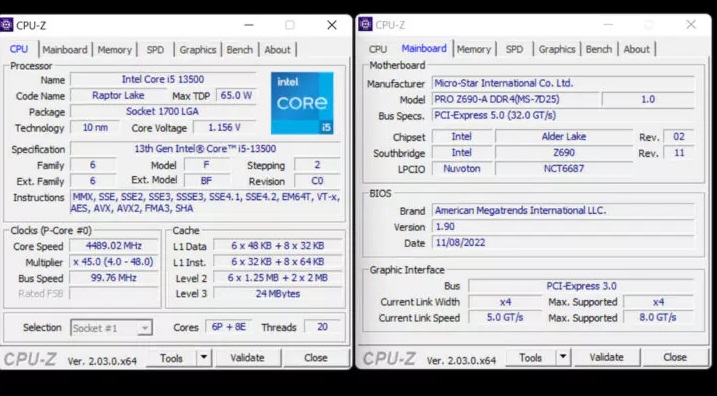Click Tools button in left window
Image resolution: width=717 pixels, height=396 pixels.
point(171,358)
